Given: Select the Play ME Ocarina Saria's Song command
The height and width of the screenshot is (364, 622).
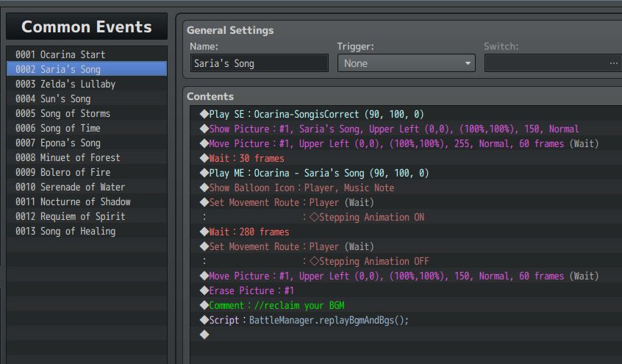Looking at the screenshot, I should click(x=406, y=173).
